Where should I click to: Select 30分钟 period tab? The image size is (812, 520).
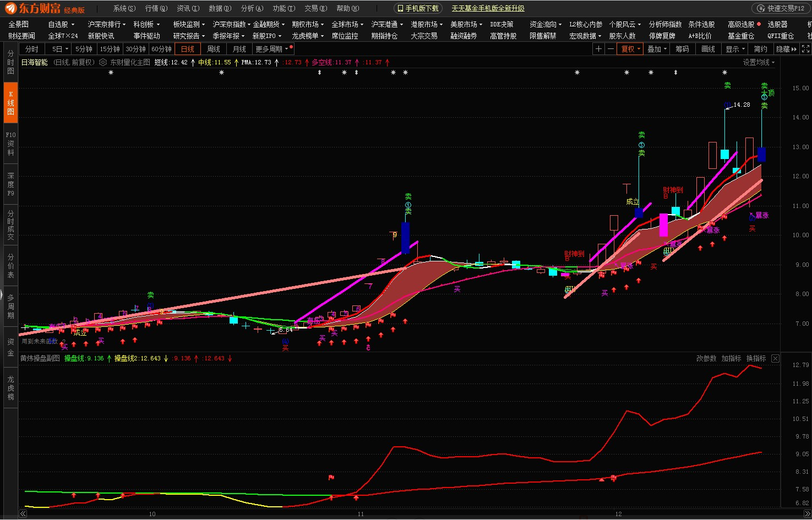click(x=136, y=49)
